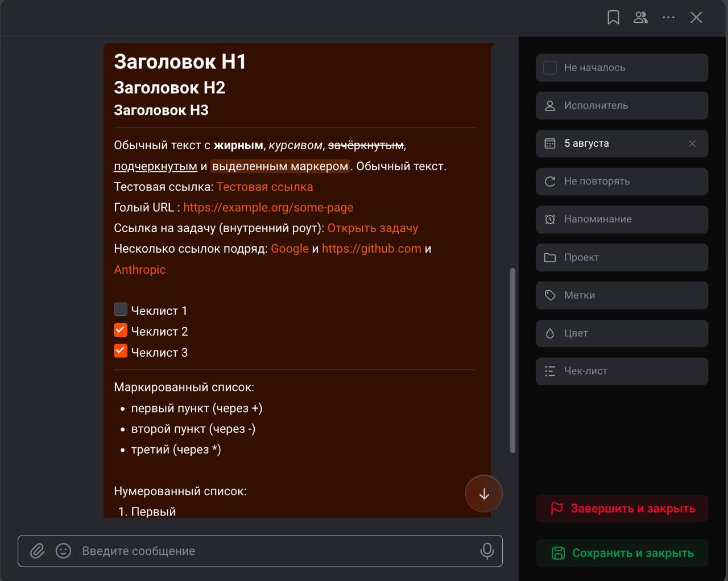Follow the Открыть задачу link

tap(373, 228)
